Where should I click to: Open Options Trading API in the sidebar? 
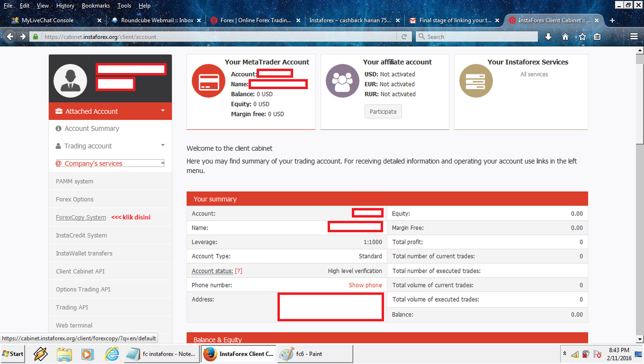[x=83, y=289]
